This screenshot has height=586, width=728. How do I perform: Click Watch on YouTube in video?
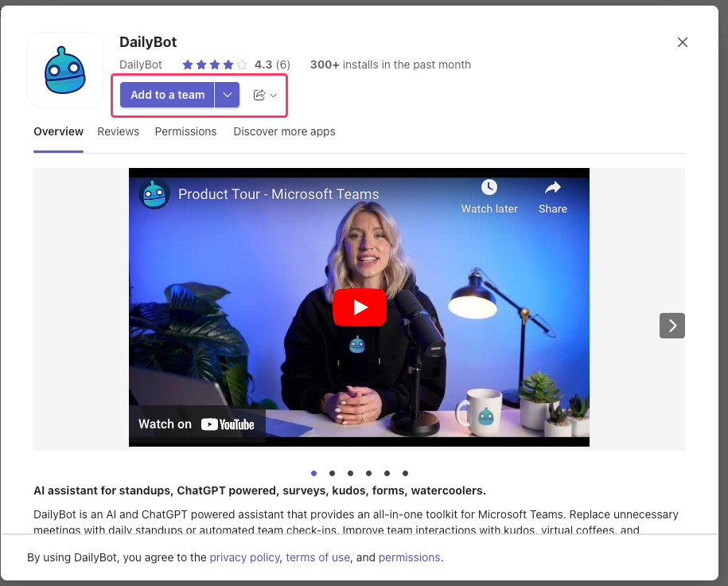197,424
